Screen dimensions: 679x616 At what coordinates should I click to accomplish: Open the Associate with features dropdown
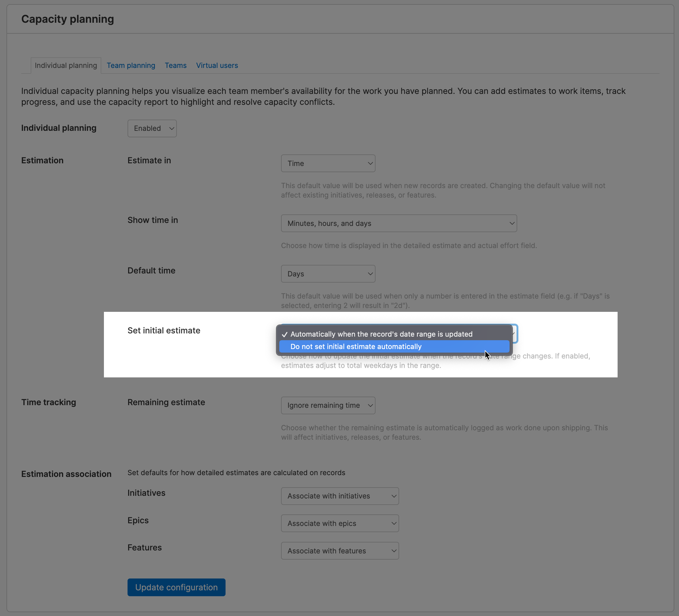click(340, 551)
